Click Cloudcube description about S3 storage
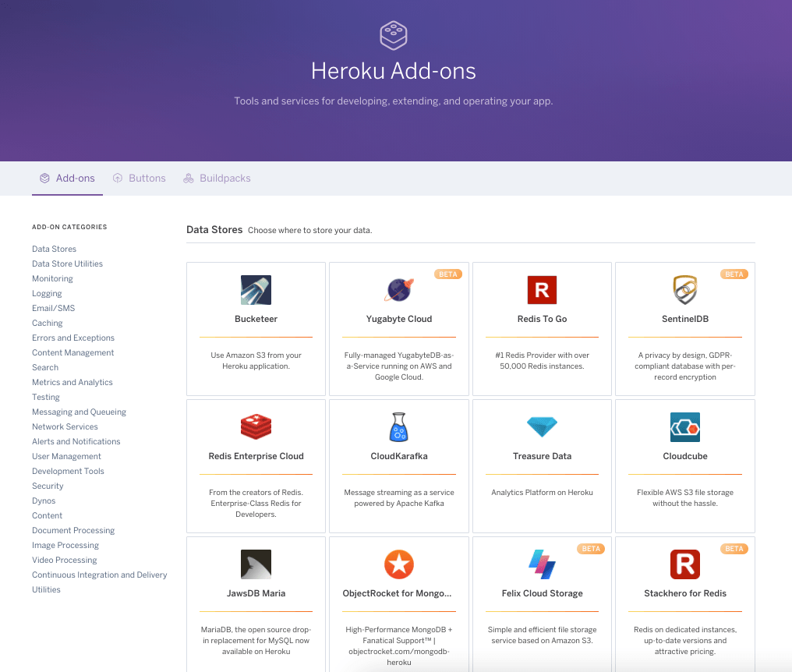The image size is (792, 672). 685,498
